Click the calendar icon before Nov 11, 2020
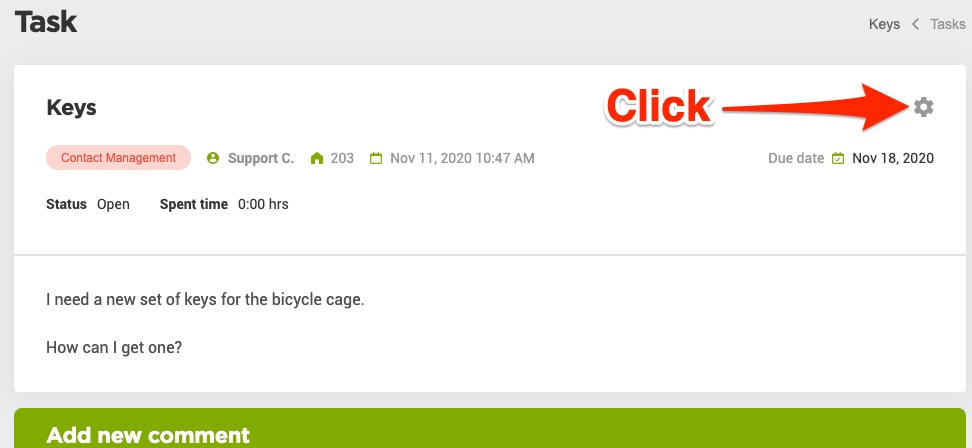Viewport: 972px width, 448px height. click(376, 158)
